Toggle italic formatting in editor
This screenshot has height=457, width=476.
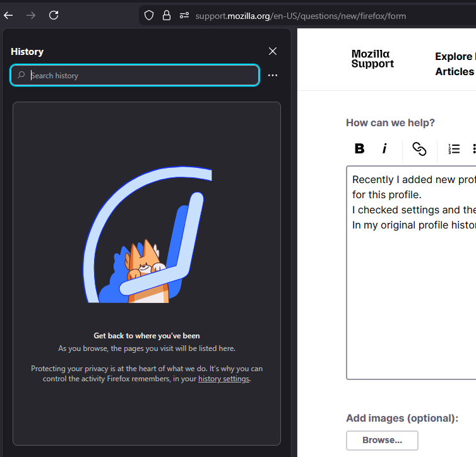pos(384,149)
